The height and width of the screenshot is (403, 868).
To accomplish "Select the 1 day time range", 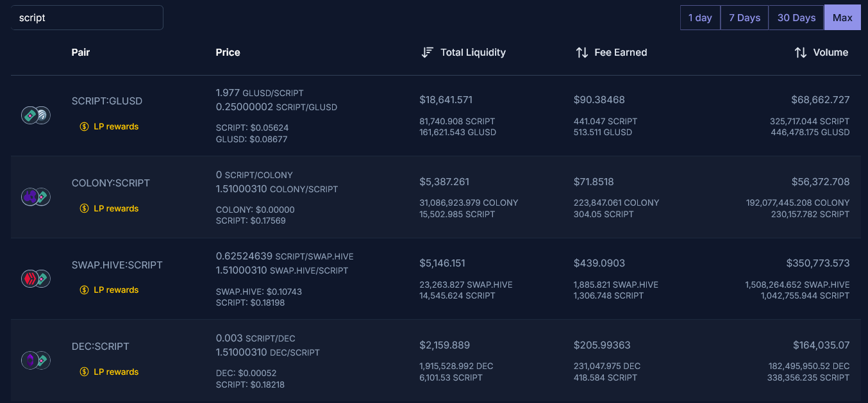I will pyautogui.click(x=700, y=18).
